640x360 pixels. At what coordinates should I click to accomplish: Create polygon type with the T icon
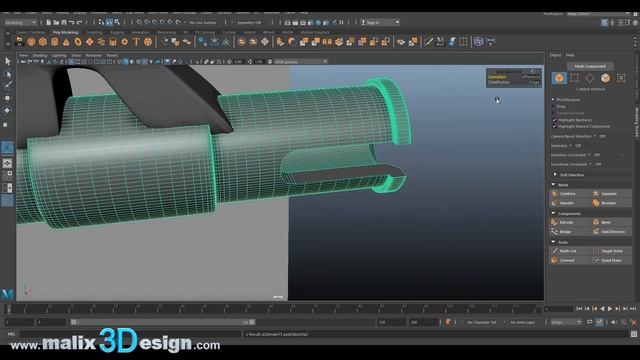pos(136,42)
